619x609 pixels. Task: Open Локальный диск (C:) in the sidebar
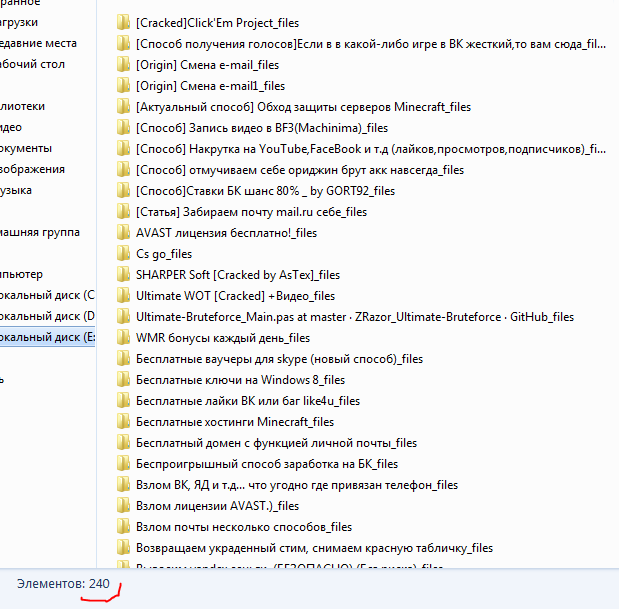47,295
